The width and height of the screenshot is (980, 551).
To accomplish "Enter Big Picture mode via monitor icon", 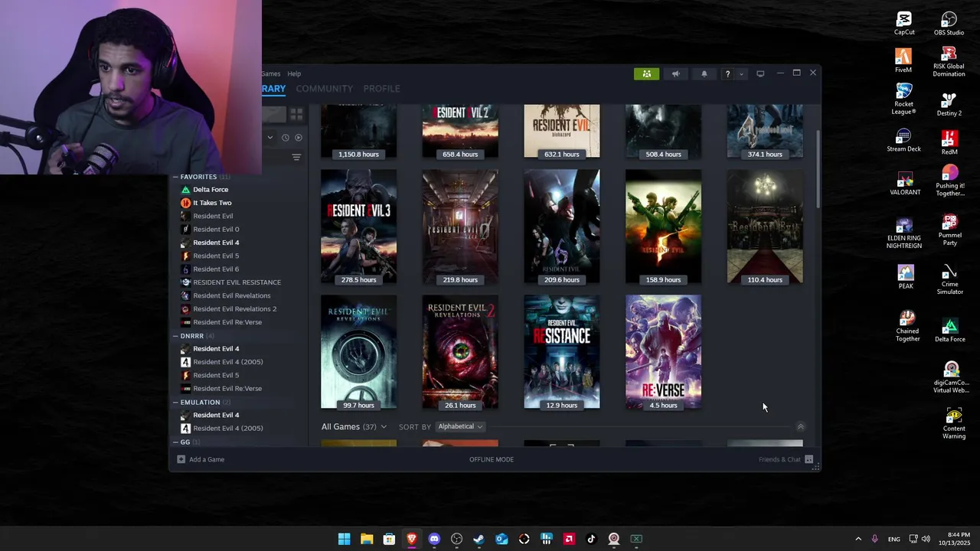I will tap(760, 73).
